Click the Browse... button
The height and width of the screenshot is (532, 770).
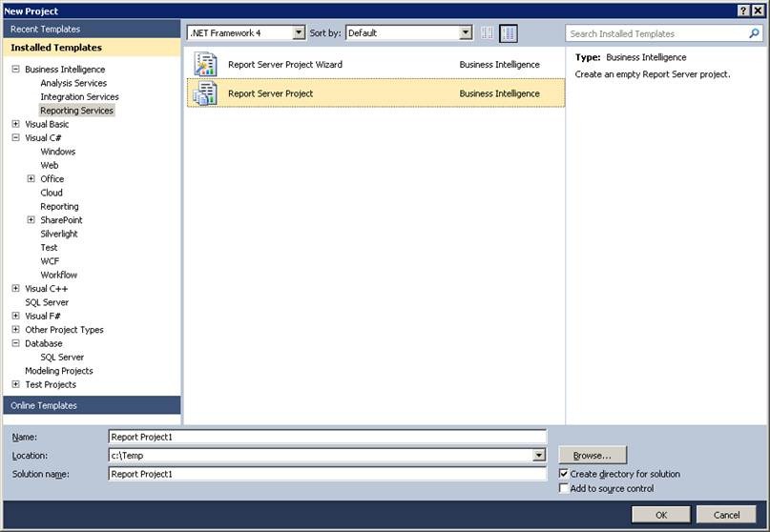tap(593, 456)
